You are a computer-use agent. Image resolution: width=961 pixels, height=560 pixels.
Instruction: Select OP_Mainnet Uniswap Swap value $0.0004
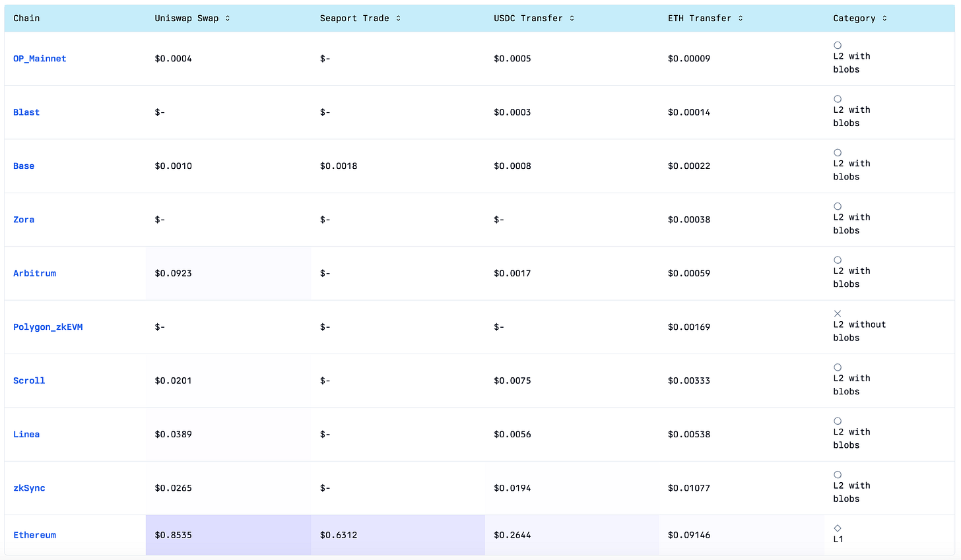tap(174, 59)
